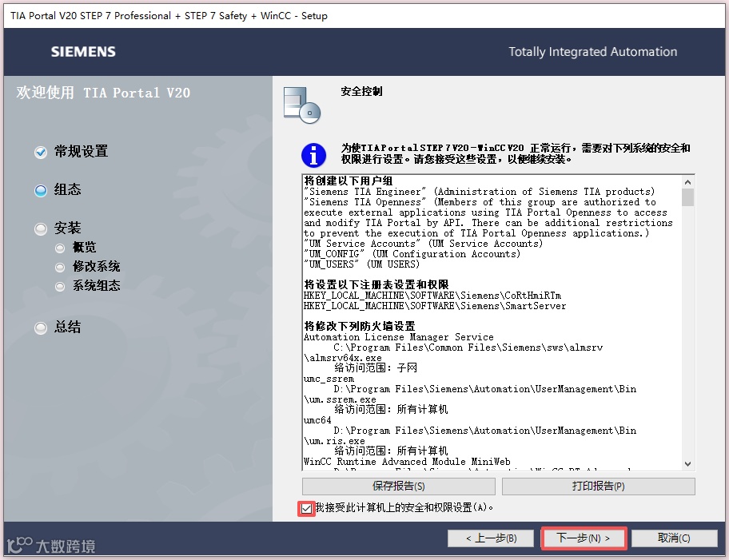Click the report scrollbar thumb
729x560 pixels.
click(x=687, y=197)
